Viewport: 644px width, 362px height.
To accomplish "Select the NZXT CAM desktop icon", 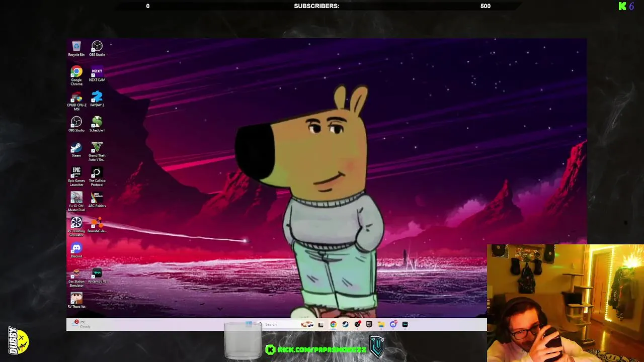I will pos(97,74).
